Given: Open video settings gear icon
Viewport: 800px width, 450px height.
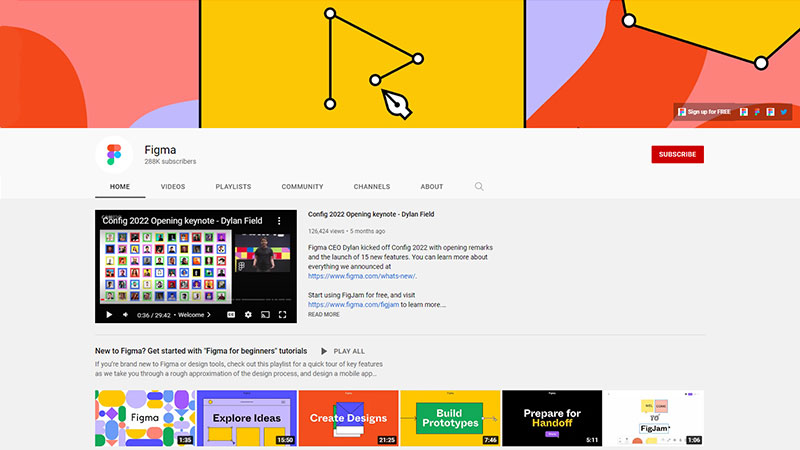Looking at the screenshot, I should [248, 315].
